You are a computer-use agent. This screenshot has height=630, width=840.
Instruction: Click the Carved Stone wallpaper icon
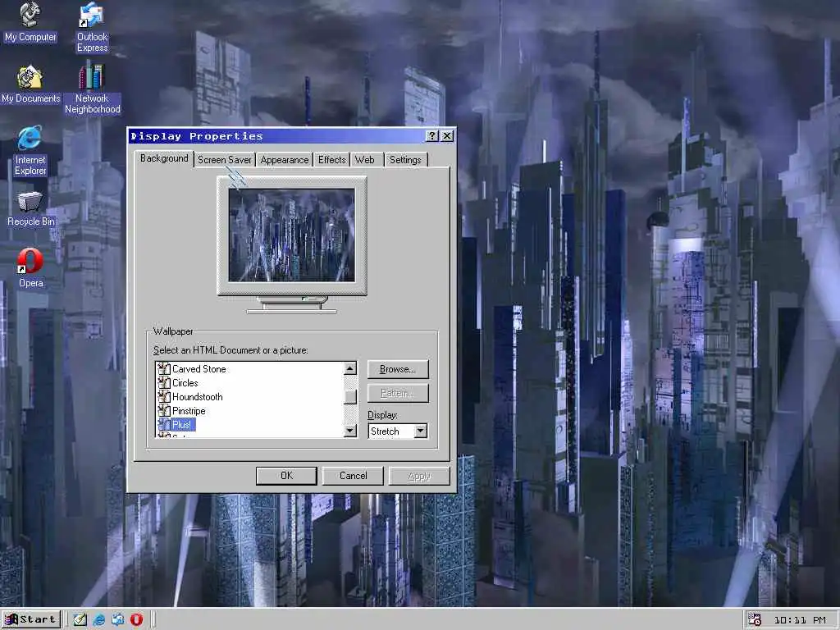pyautogui.click(x=164, y=369)
